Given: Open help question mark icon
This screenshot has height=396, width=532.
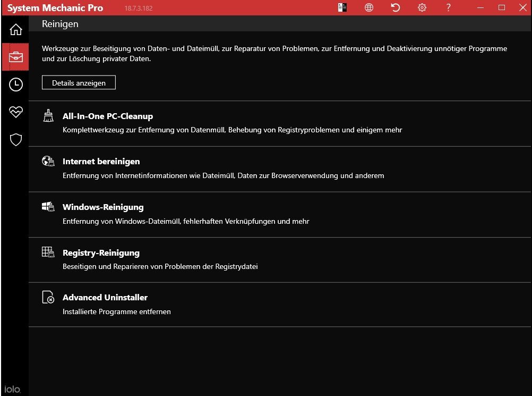Looking at the screenshot, I should coord(449,7).
